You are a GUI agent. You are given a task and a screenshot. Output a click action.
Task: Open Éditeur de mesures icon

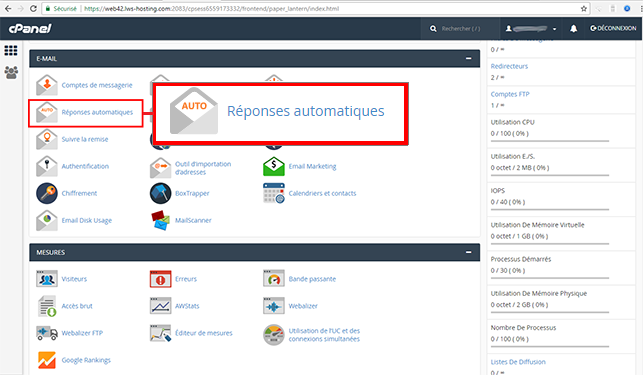160,333
